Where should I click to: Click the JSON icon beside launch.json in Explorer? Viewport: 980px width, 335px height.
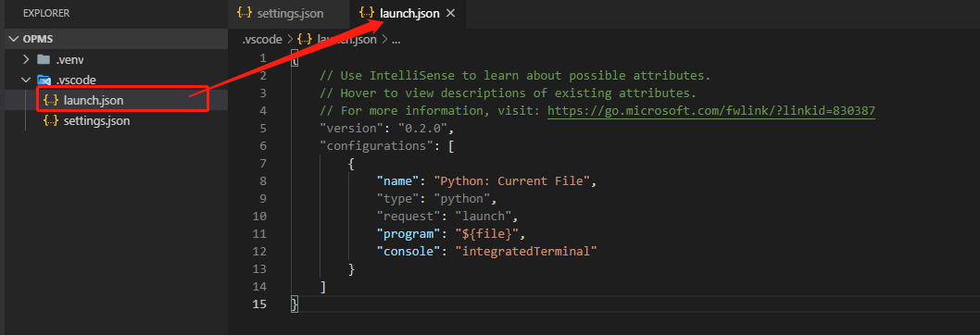(x=51, y=100)
